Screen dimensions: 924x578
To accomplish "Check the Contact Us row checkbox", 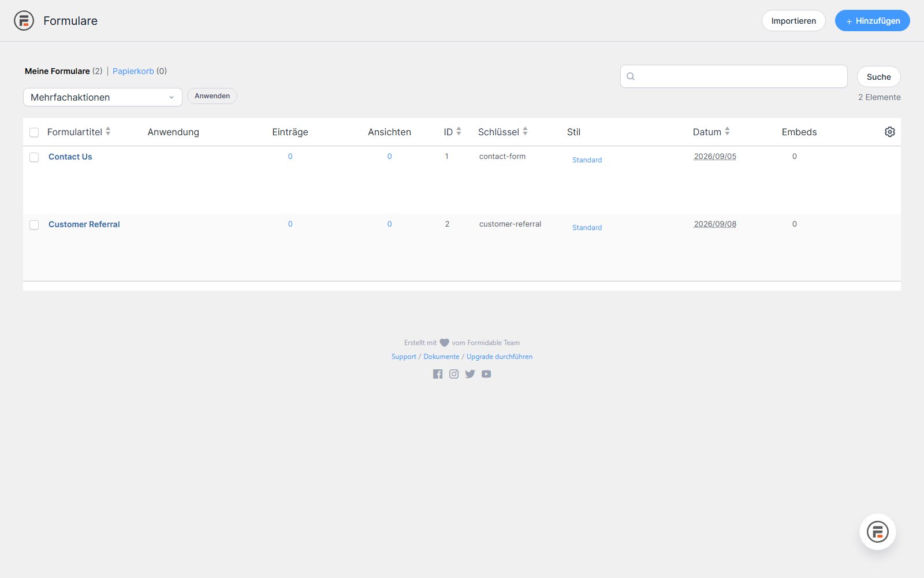I will (x=34, y=157).
